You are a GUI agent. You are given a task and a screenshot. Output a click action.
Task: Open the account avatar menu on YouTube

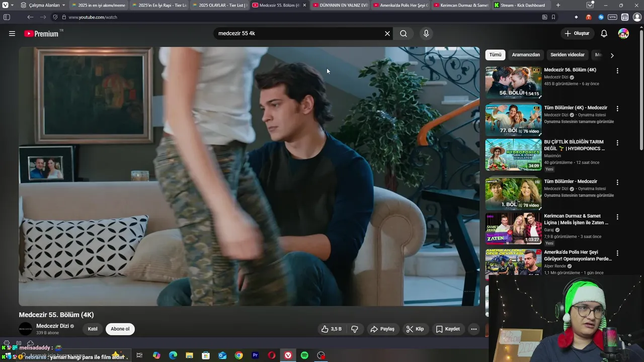pyautogui.click(x=623, y=34)
